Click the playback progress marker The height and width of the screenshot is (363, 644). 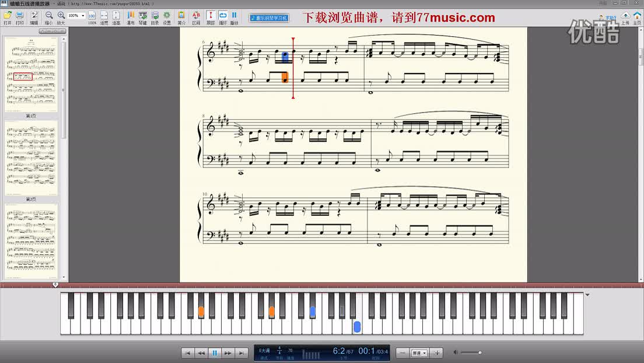click(x=55, y=284)
